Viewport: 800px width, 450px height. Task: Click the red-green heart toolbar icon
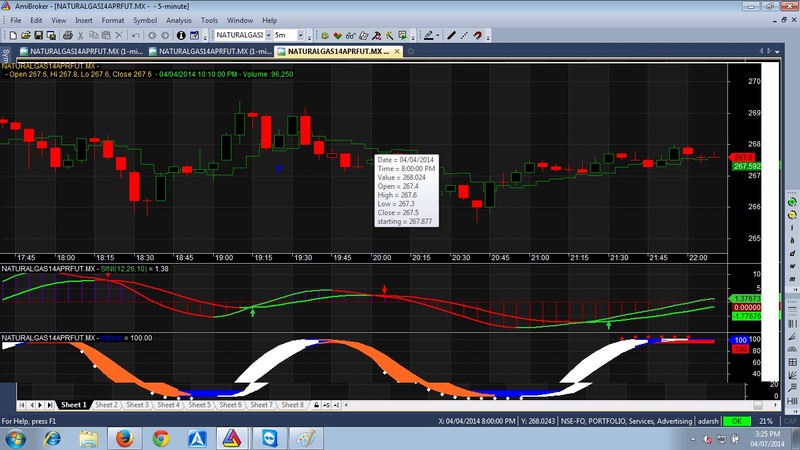tap(337, 35)
